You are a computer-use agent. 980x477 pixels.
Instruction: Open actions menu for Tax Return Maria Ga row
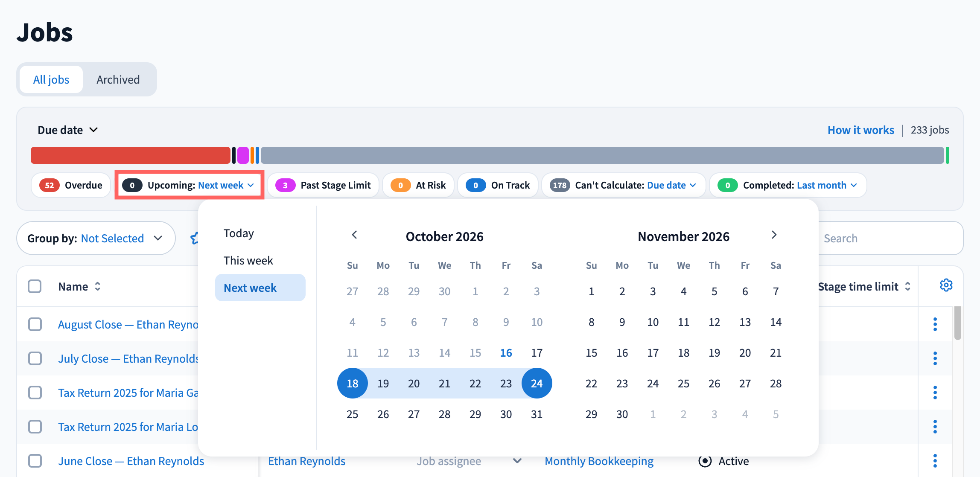(935, 393)
